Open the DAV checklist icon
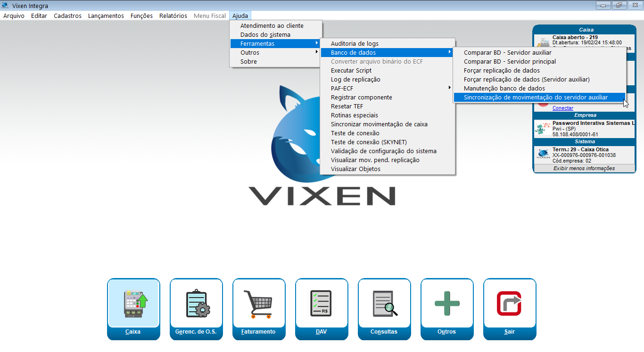Image resolution: width=644 pixels, height=352 pixels. (322, 304)
